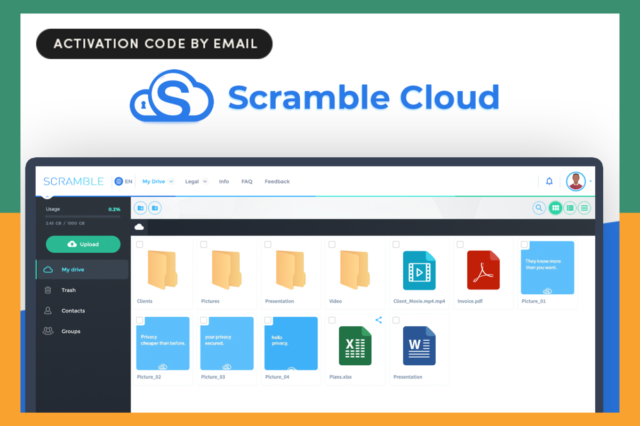Click the cloud root breadcrumb icon

pyautogui.click(x=139, y=227)
